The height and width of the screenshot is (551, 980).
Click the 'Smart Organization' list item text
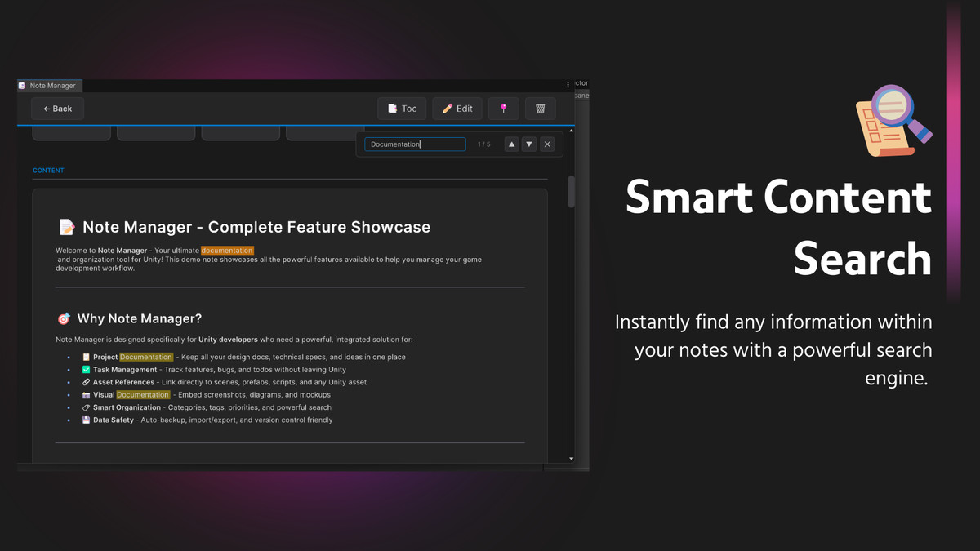pos(127,407)
